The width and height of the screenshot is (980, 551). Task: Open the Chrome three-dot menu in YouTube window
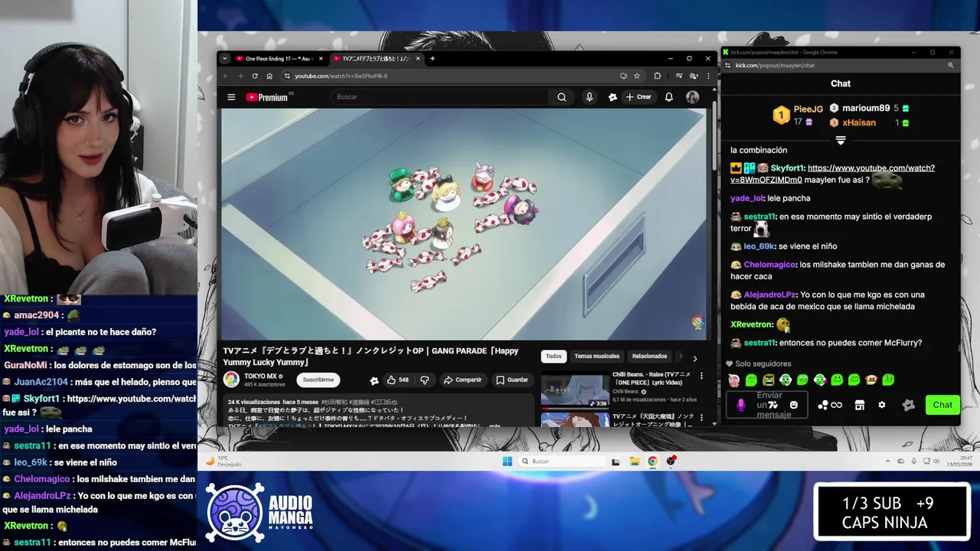tap(708, 76)
